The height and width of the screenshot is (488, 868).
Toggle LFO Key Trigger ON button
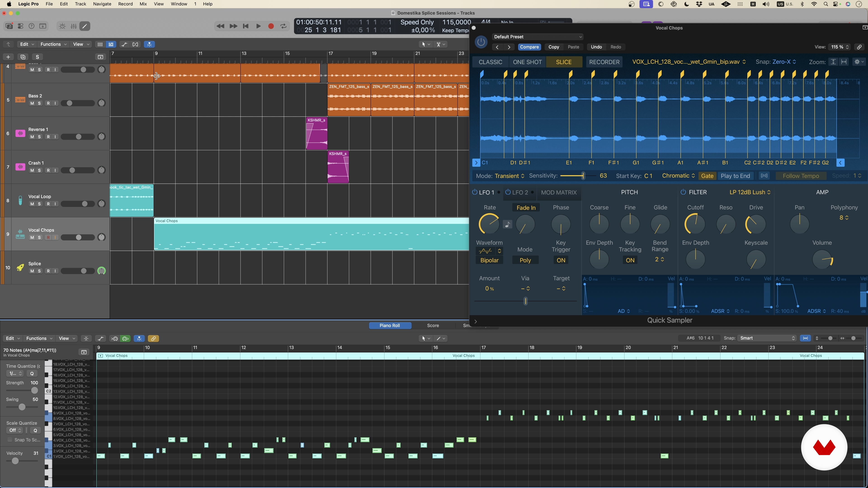[x=561, y=260]
